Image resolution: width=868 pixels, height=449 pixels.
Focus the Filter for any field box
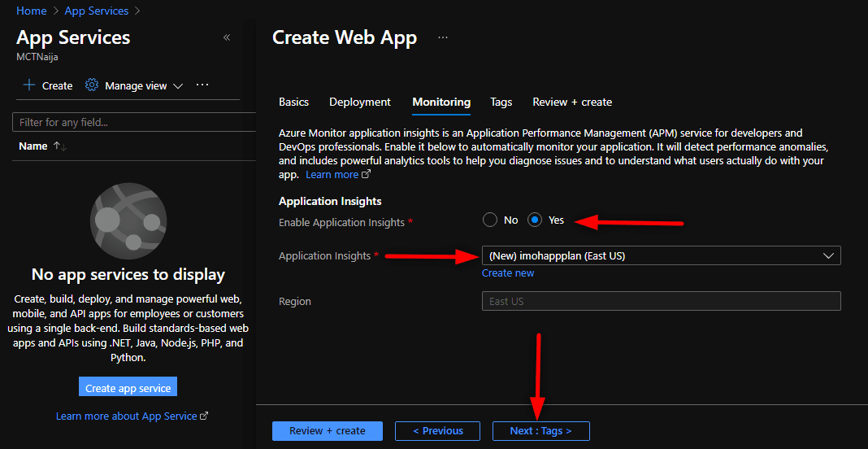point(134,122)
